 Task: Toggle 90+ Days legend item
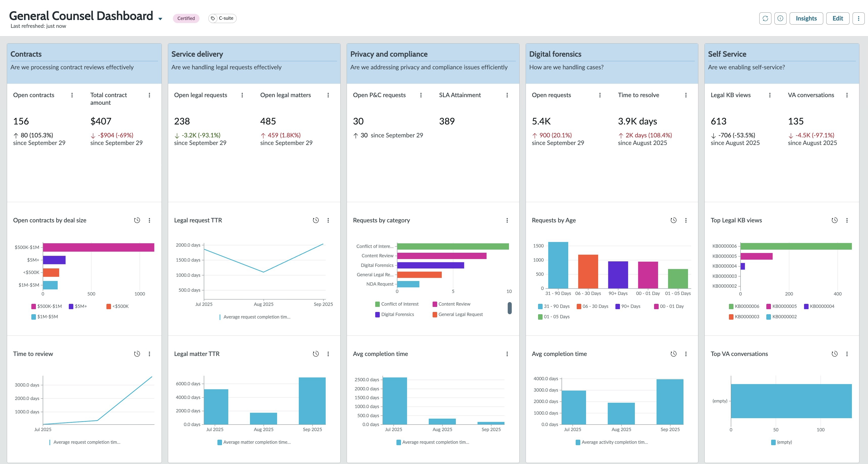click(628, 306)
